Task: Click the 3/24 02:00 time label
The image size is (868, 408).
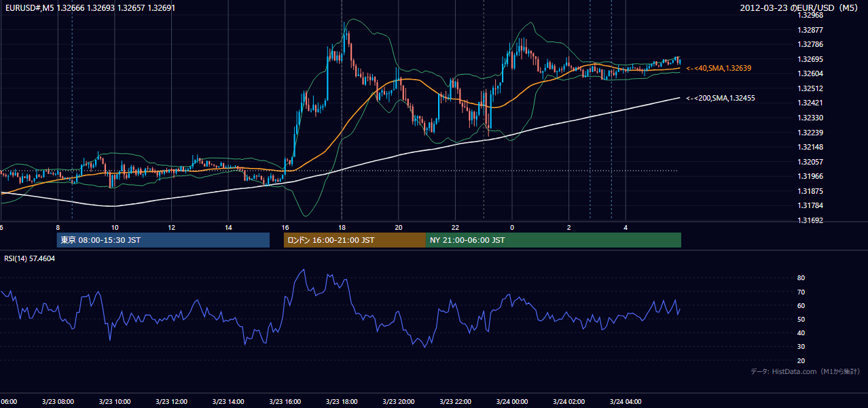Action: pyautogui.click(x=568, y=401)
